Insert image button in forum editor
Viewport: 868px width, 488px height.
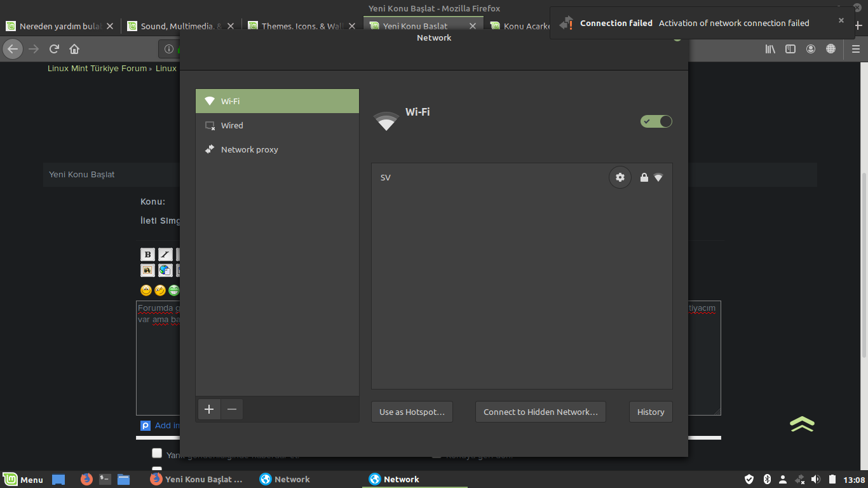pyautogui.click(x=147, y=270)
